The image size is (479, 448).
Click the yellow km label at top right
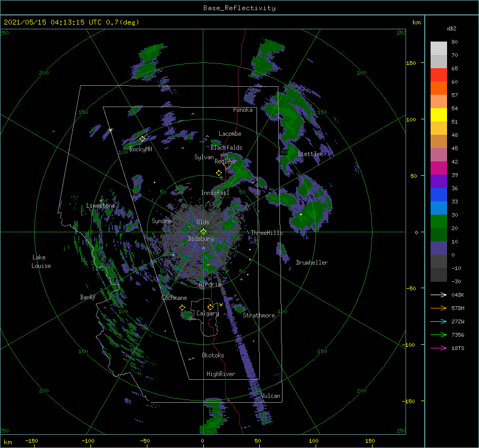[416, 22]
